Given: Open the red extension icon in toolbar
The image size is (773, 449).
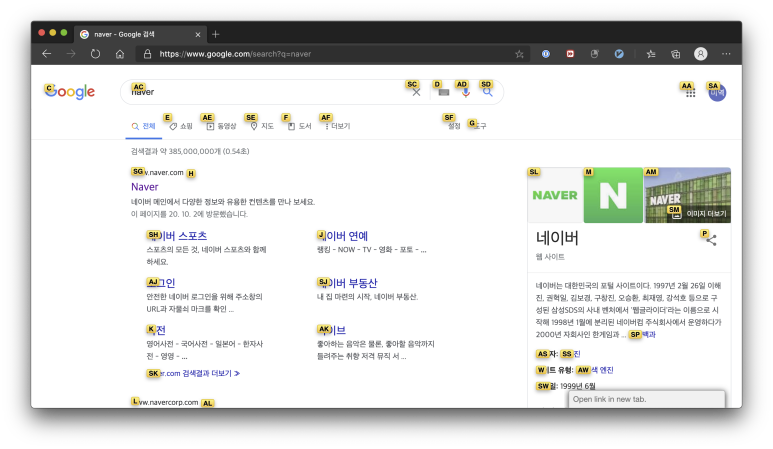Looking at the screenshot, I should click(x=570, y=54).
